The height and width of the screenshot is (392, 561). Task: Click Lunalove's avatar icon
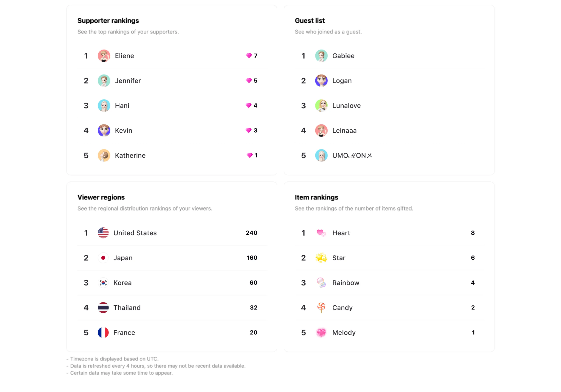coord(321,105)
